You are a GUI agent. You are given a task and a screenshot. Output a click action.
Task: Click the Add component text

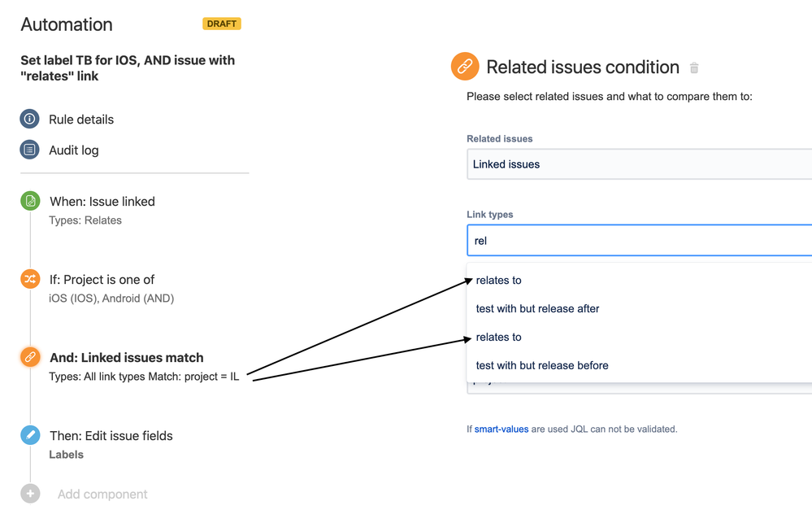tap(102, 495)
